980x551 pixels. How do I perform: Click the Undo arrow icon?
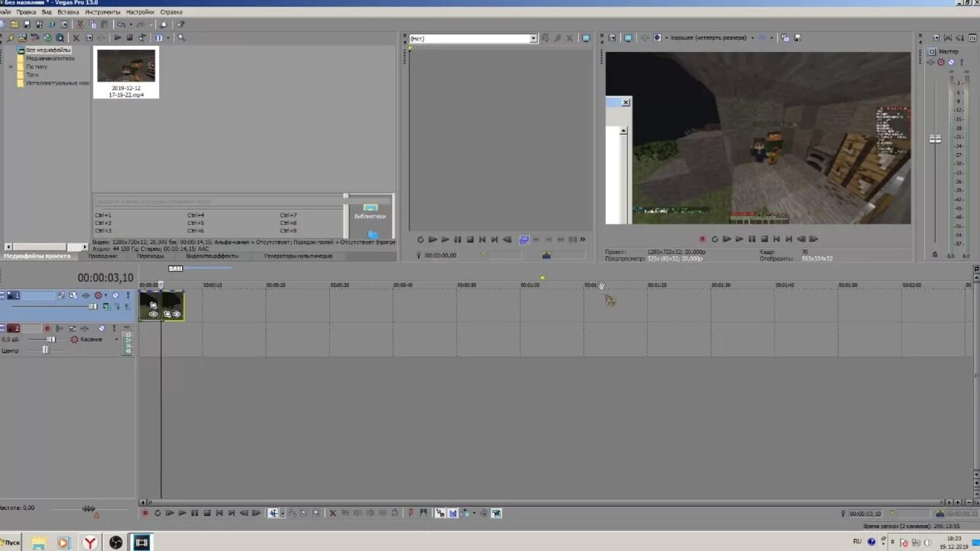point(121,24)
